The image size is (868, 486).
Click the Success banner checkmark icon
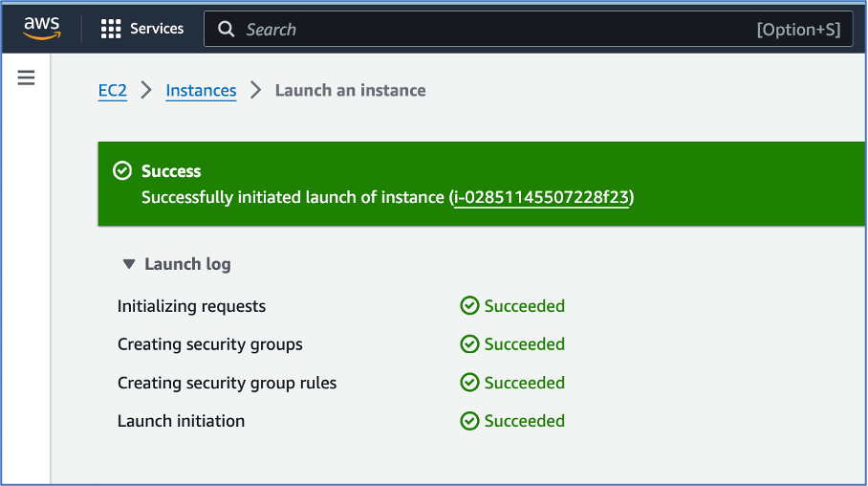click(x=121, y=171)
